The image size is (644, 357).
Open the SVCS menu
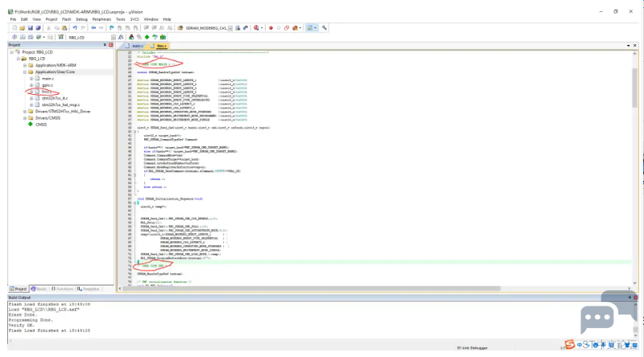tap(134, 19)
